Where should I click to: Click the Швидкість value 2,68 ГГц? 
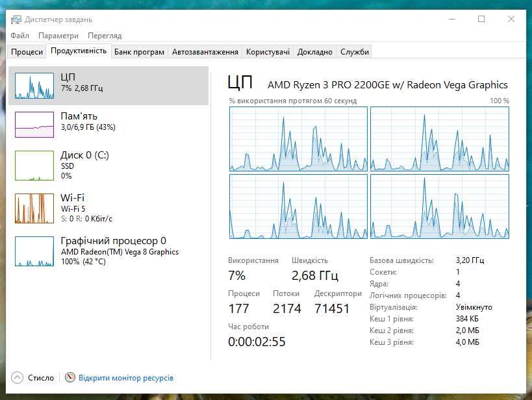(315, 275)
